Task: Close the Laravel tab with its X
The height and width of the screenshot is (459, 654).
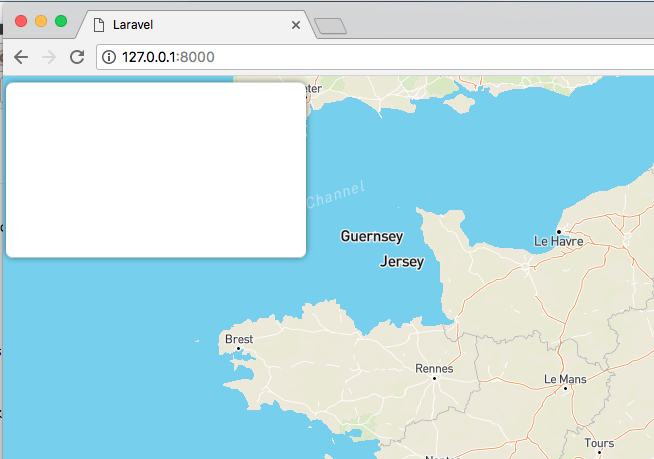Action: (x=296, y=25)
